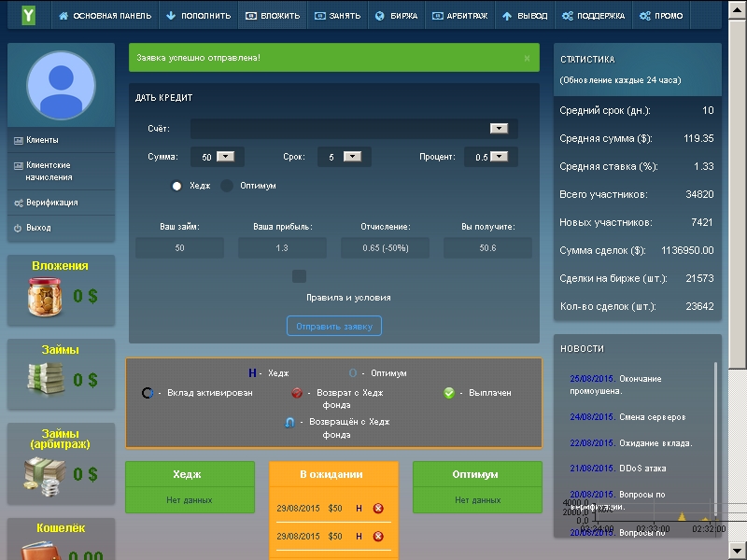This screenshot has height=560, width=747.
Task: Click the home icon of Основная панель
Action: pos(63,16)
